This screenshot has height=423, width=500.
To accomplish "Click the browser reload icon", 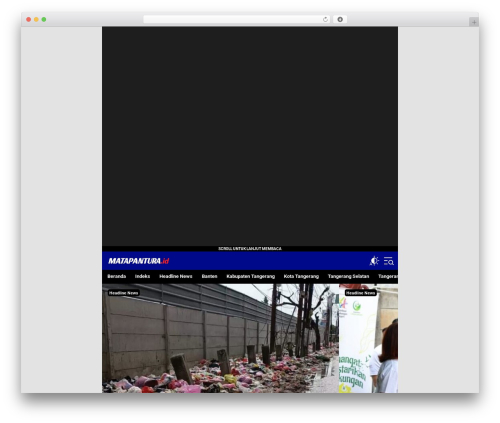I will [x=325, y=19].
